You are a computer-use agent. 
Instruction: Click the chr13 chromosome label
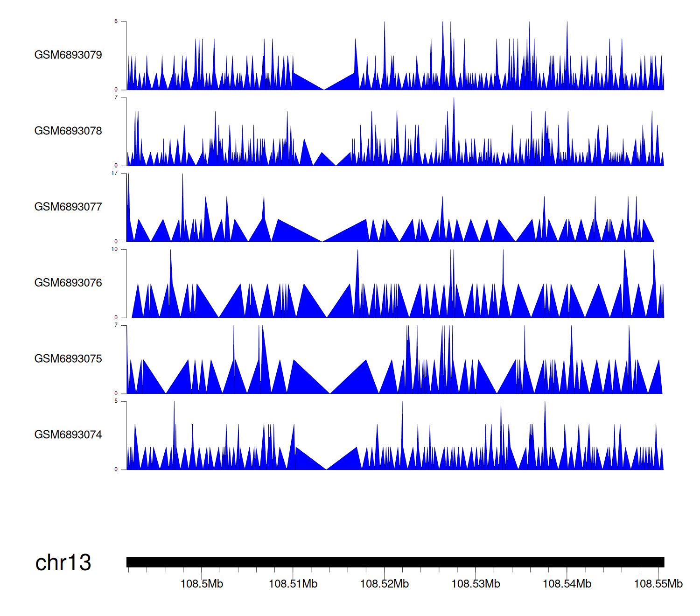point(63,562)
